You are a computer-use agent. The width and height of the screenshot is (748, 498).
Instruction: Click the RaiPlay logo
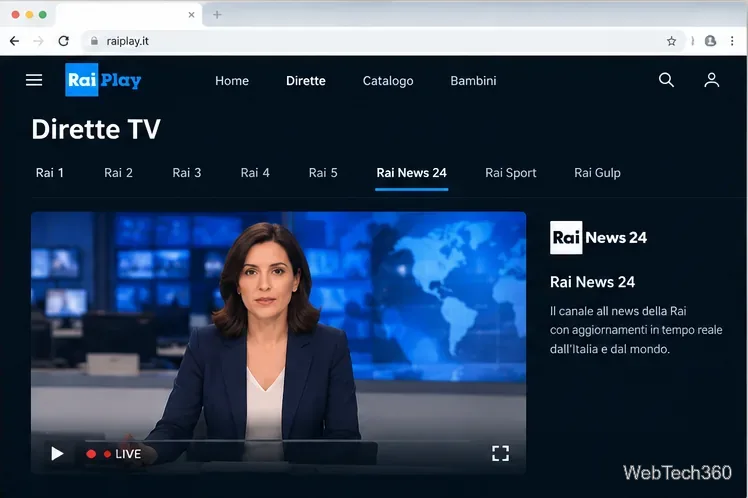(103, 80)
